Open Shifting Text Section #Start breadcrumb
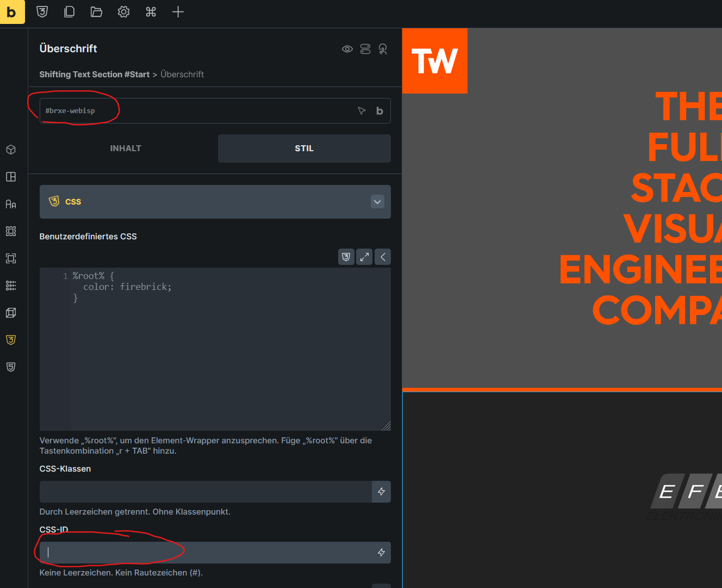Image resolution: width=722 pixels, height=588 pixels. coord(94,75)
